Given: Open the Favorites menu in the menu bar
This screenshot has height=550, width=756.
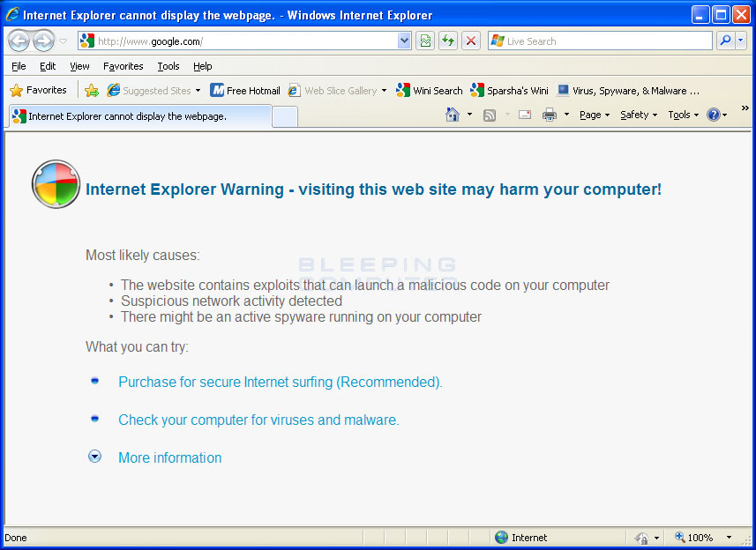Looking at the screenshot, I should click(123, 66).
